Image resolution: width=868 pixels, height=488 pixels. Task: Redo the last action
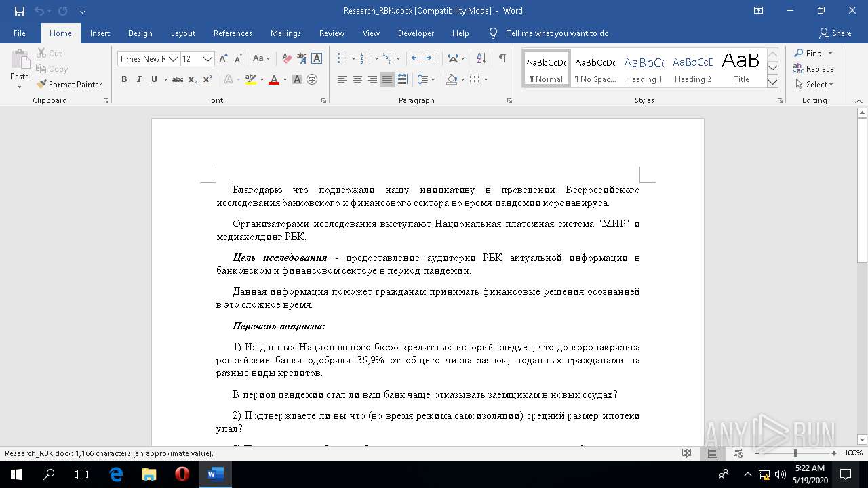tap(62, 11)
